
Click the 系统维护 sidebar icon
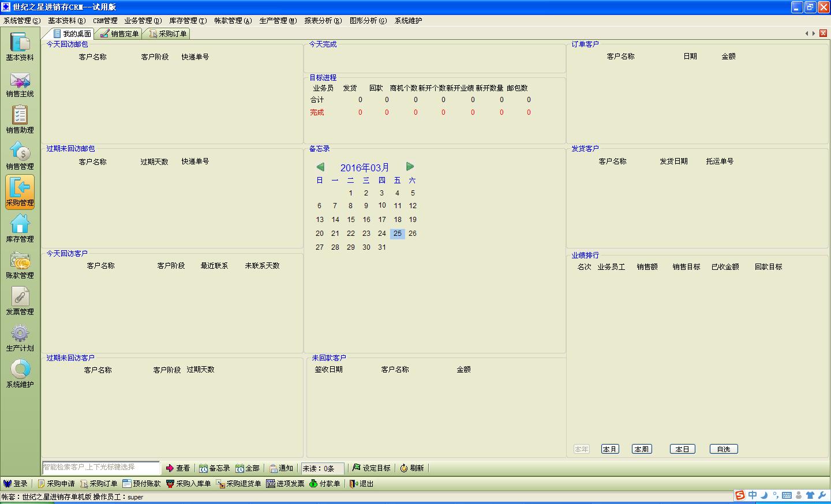[x=20, y=372]
